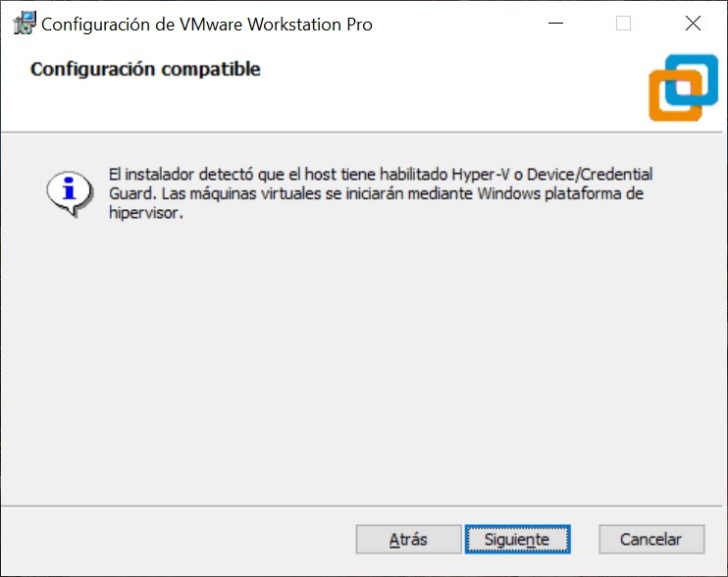Click the blue information speech bubble icon

click(69, 191)
